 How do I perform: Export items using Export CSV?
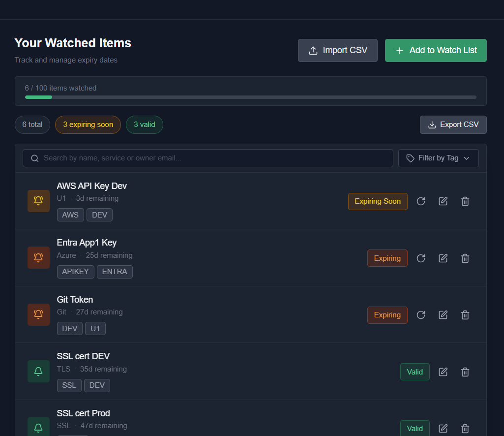(453, 125)
